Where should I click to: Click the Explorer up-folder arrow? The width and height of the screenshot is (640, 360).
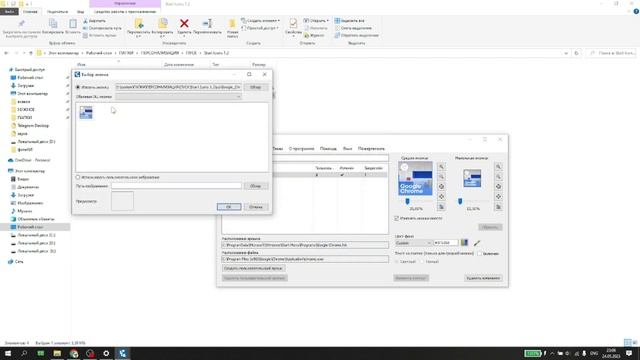pyautogui.click(x=31, y=53)
